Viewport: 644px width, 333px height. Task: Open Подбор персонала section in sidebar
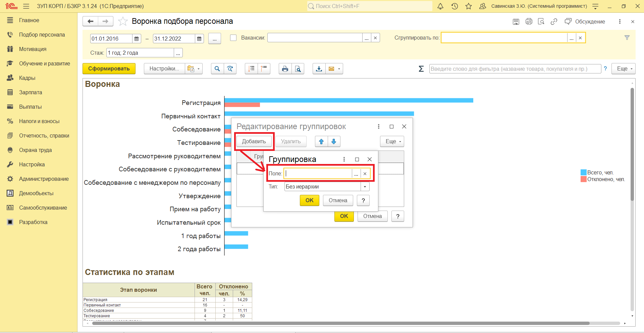point(42,35)
